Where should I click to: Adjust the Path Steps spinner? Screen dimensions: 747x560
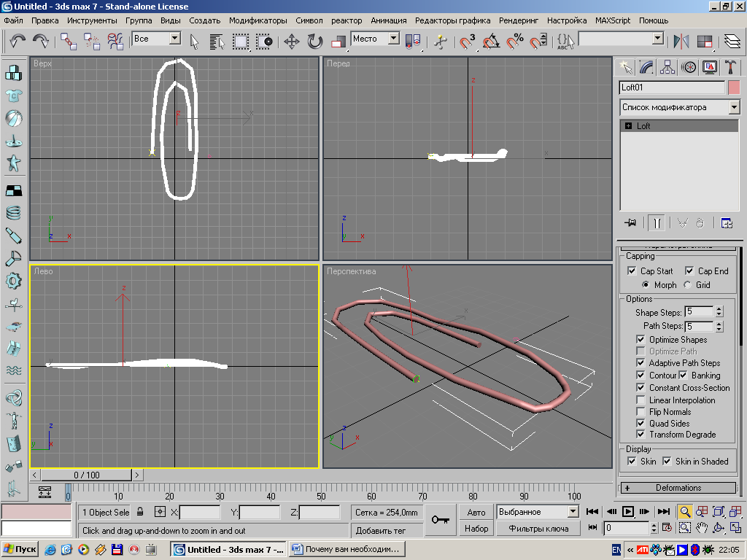click(x=719, y=326)
